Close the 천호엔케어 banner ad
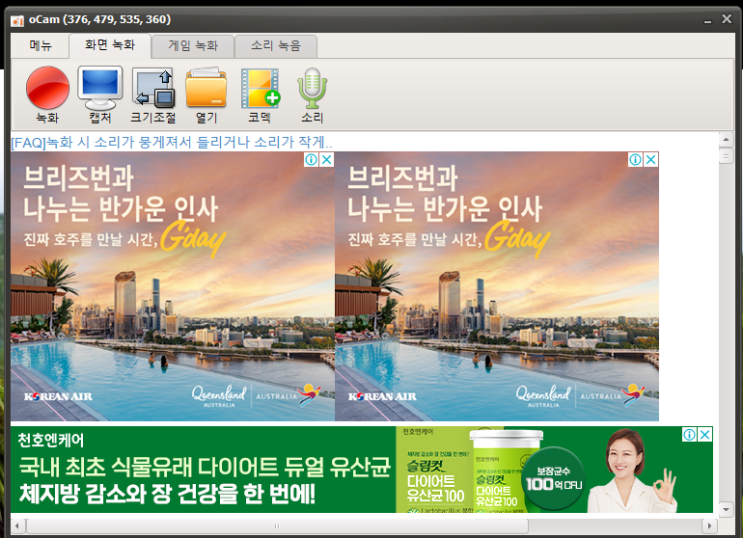The image size is (743, 538). click(x=705, y=434)
